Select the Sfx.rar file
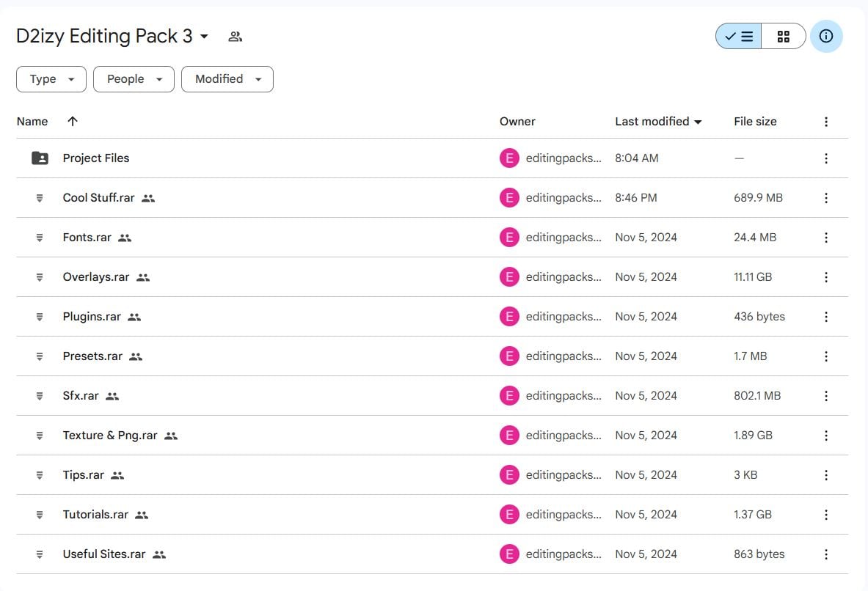 (80, 396)
